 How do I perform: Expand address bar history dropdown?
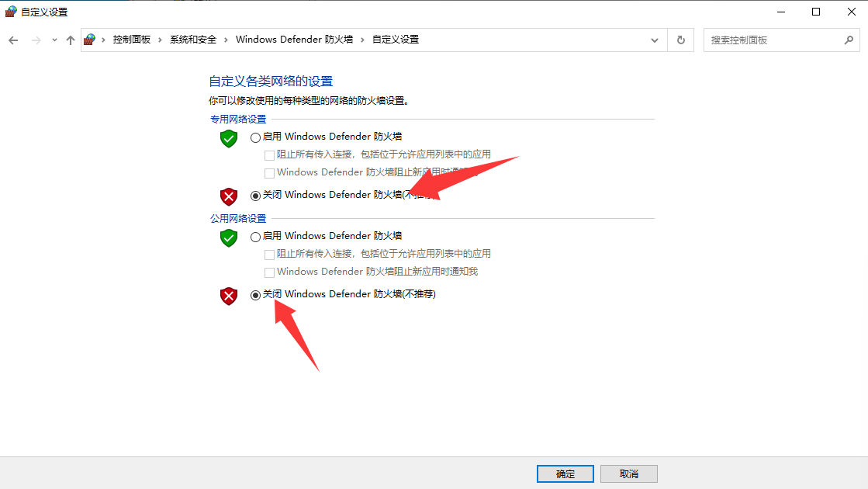(655, 40)
